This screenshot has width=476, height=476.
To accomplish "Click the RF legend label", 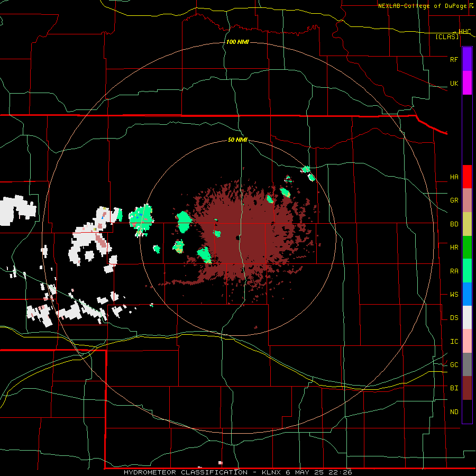I will (454, 59).
